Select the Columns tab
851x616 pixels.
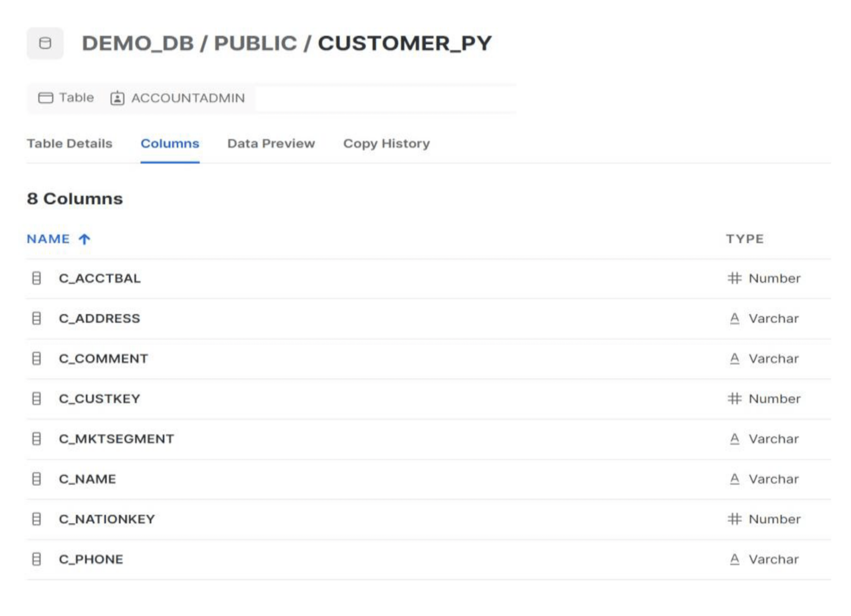pos(170,143)
